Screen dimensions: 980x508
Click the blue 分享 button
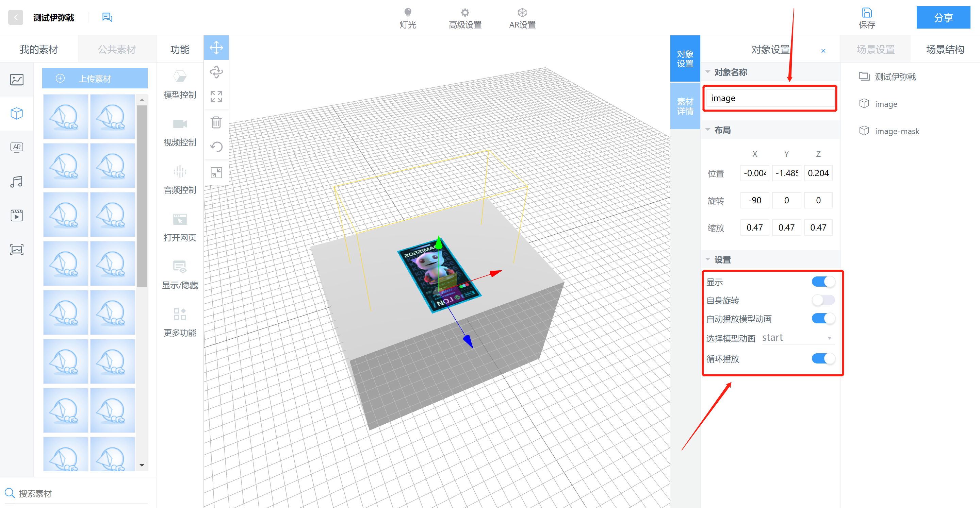coord(943,17)
